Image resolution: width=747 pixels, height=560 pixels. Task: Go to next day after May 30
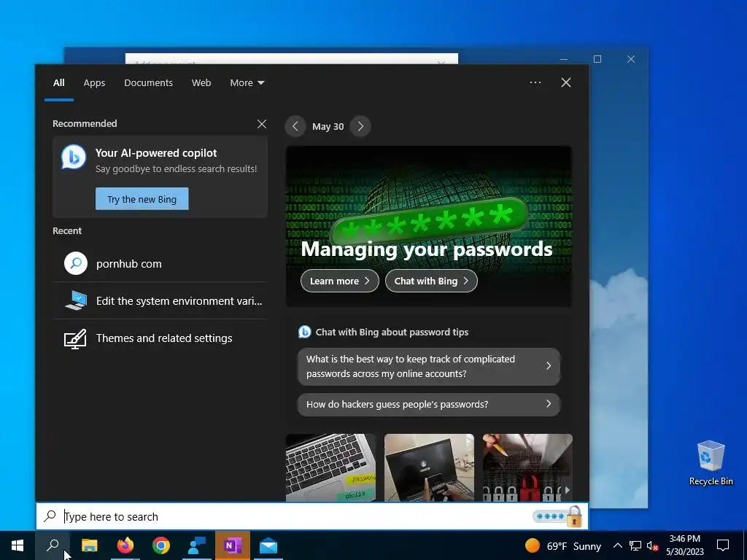[x=360, y=126]
